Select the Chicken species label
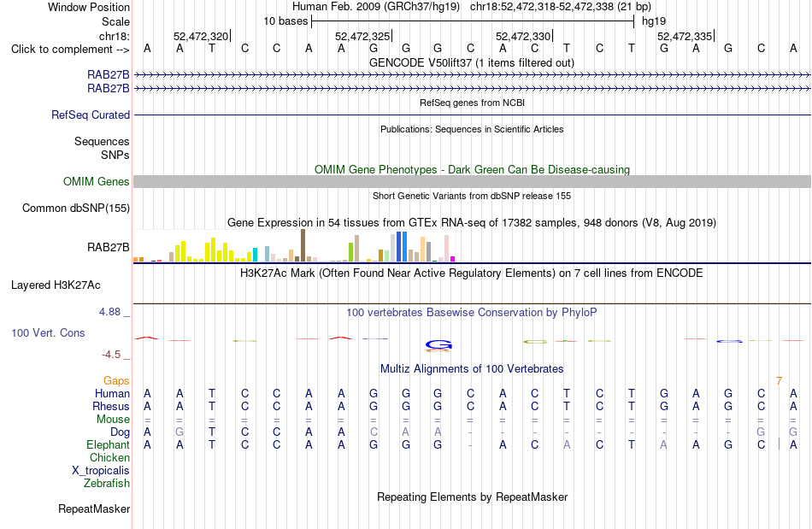 click(109, 457)
